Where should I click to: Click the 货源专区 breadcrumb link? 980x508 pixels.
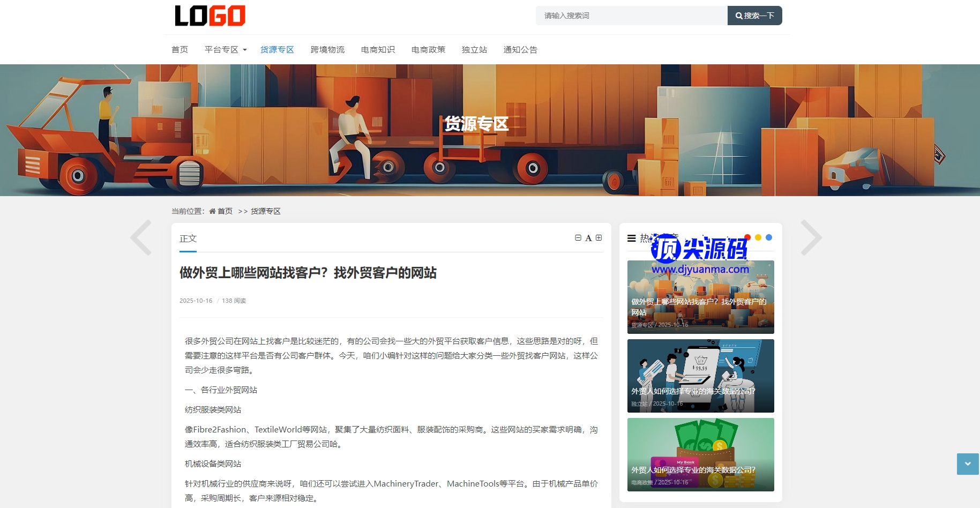point(266,211)
